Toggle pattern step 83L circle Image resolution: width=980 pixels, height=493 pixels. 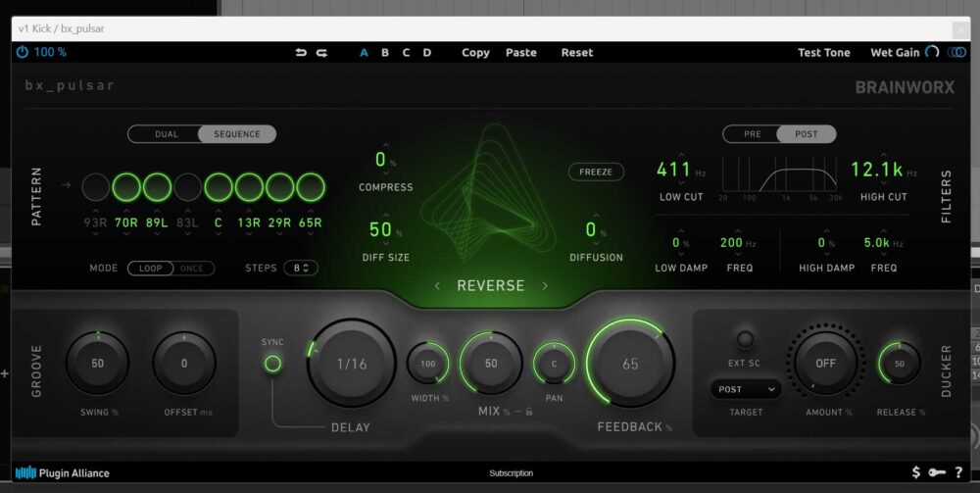pyautogui.click(x=187, y=187)
